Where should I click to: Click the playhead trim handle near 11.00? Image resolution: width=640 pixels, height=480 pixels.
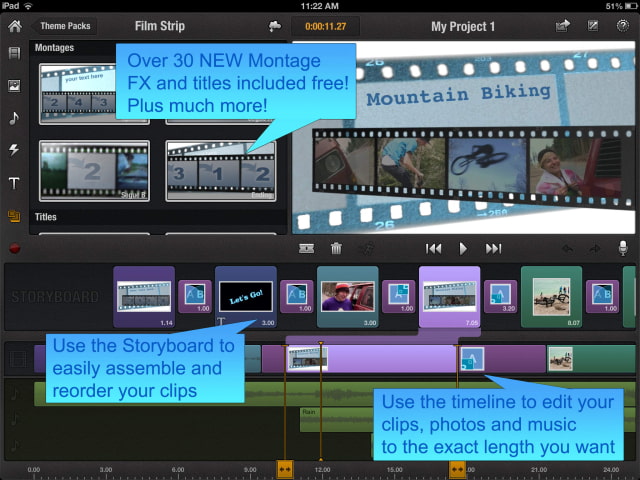click(x=285, y=469)
